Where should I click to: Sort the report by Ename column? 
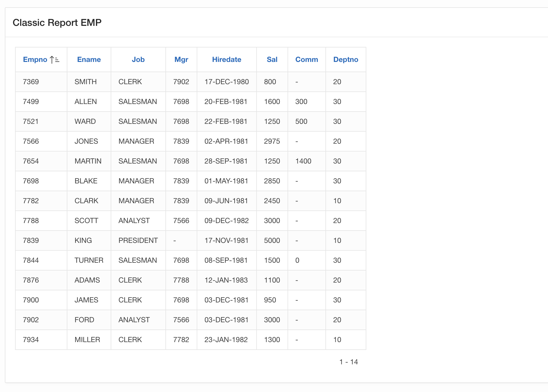[x=89, y=60]
